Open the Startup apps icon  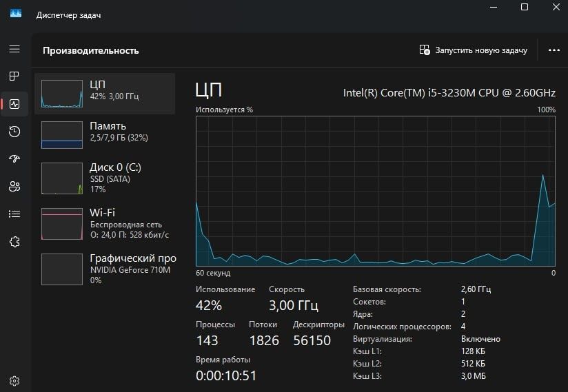point(14,159)
